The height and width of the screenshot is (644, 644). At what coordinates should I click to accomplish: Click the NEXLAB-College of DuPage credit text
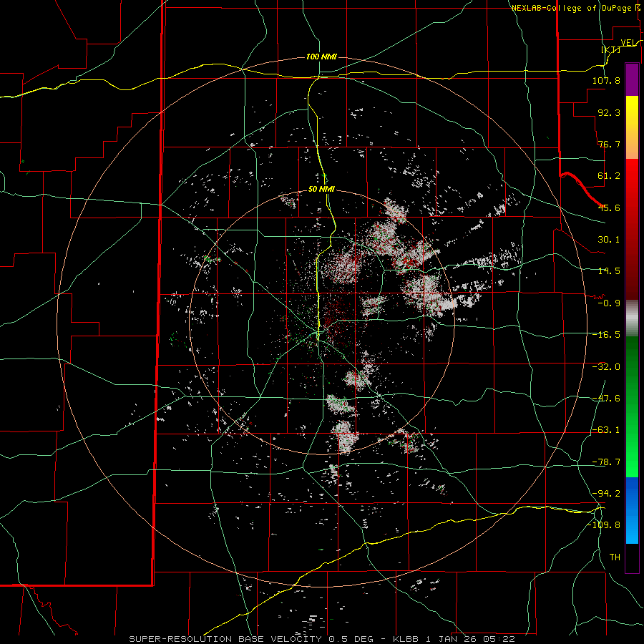pos(571,8)
